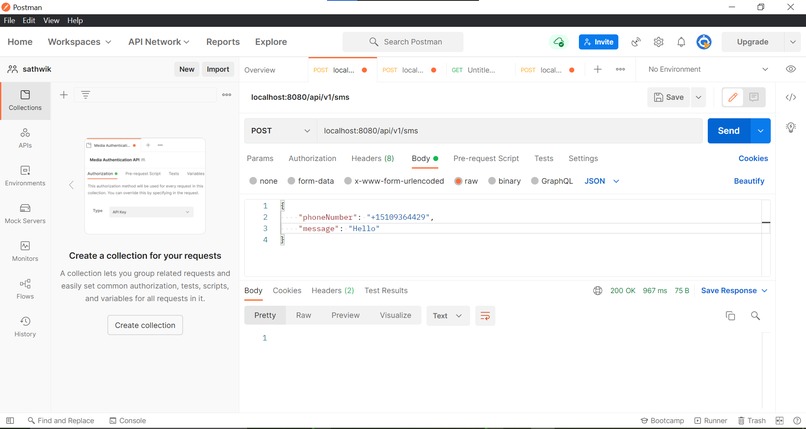Focus the Search Postman box
The width and height of the screenshot is (806, 429).
coord(403,42)
